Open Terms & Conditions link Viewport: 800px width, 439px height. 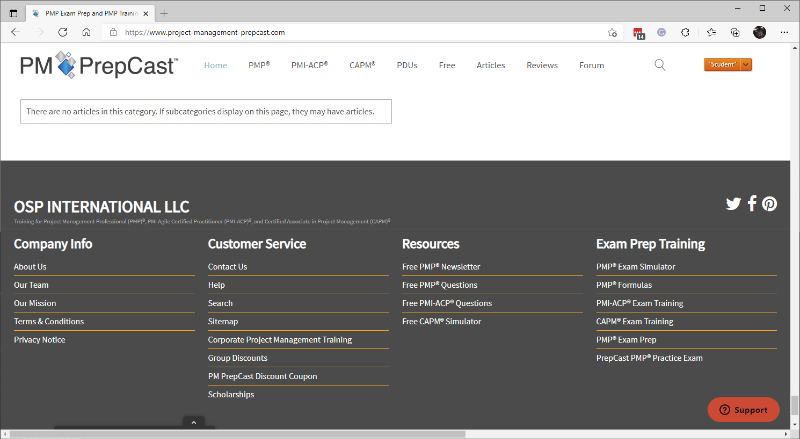[x=49, y=322]
